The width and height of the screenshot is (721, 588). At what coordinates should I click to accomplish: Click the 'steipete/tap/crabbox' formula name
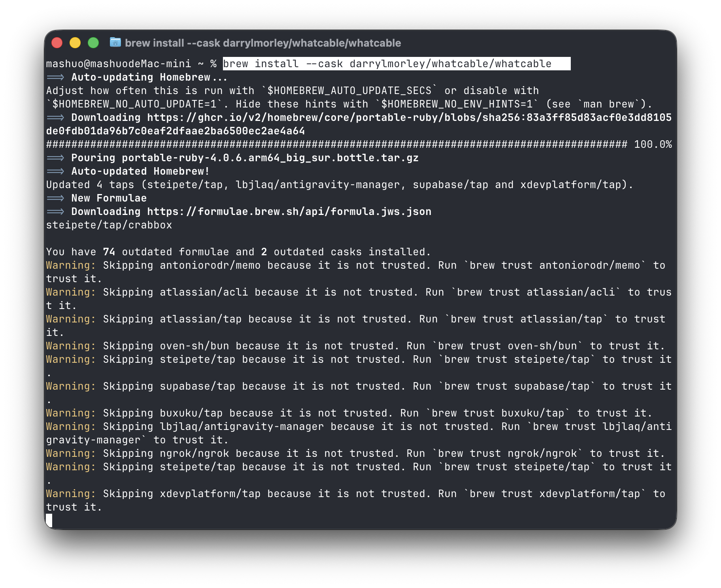click(109, 225)
